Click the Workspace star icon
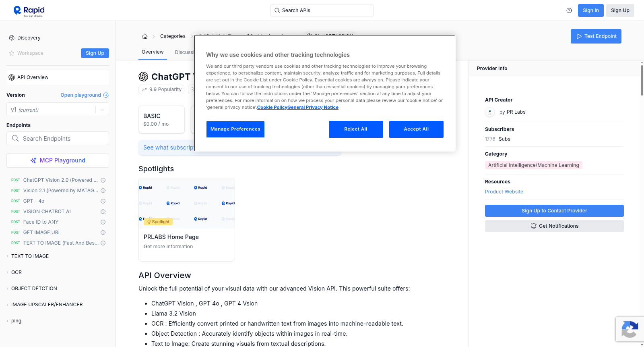 (12, 53)
